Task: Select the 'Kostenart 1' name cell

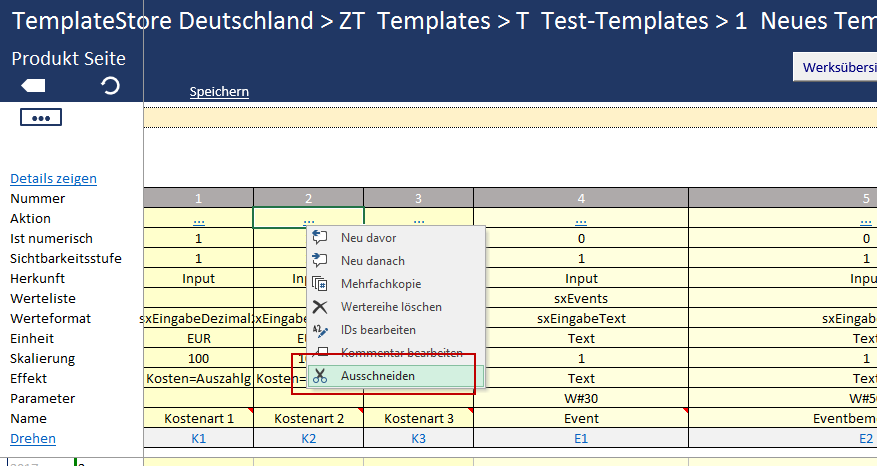Action: tap(198, 418)
